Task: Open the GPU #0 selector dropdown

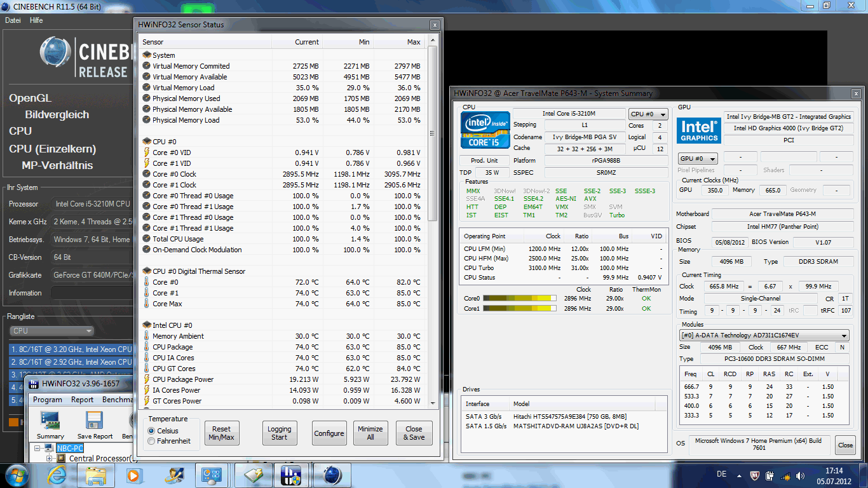Action: [698, 158]
